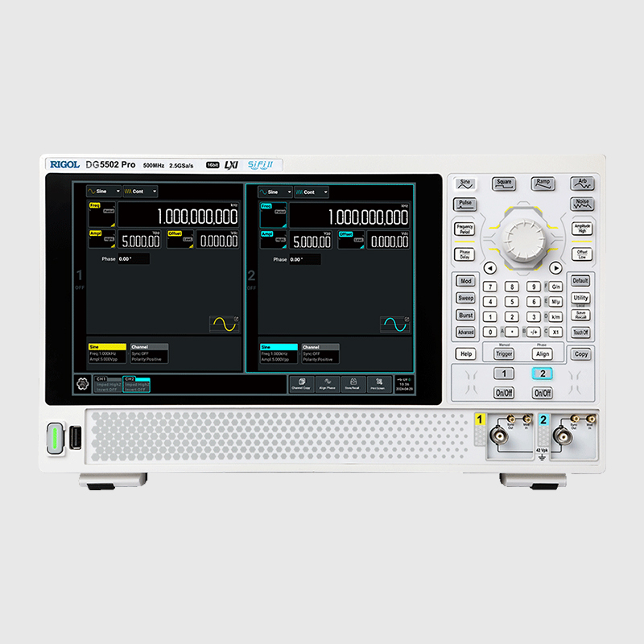The image size is (644, 644).
Task: Click the Help key
Action: click(x=465, y=353)
